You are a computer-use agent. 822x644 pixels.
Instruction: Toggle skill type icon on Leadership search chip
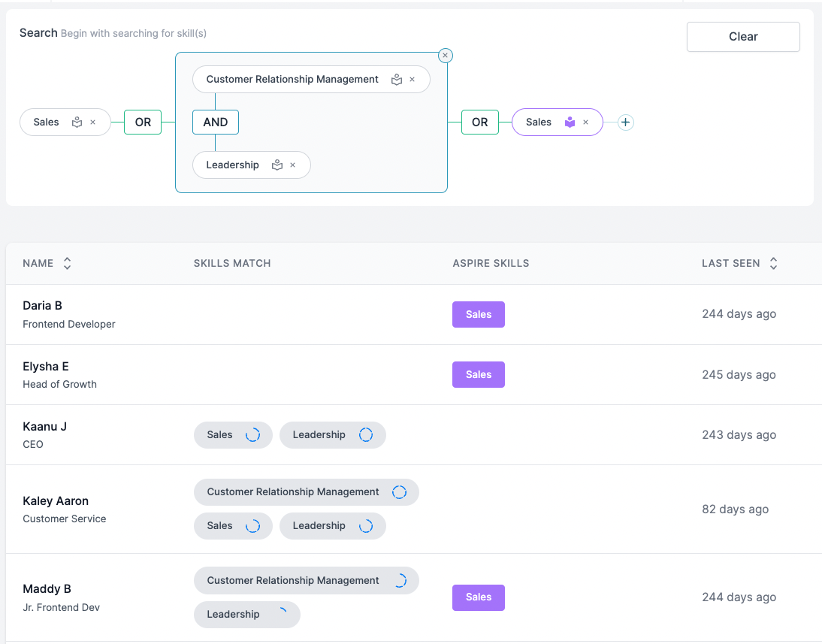[277, 165]
